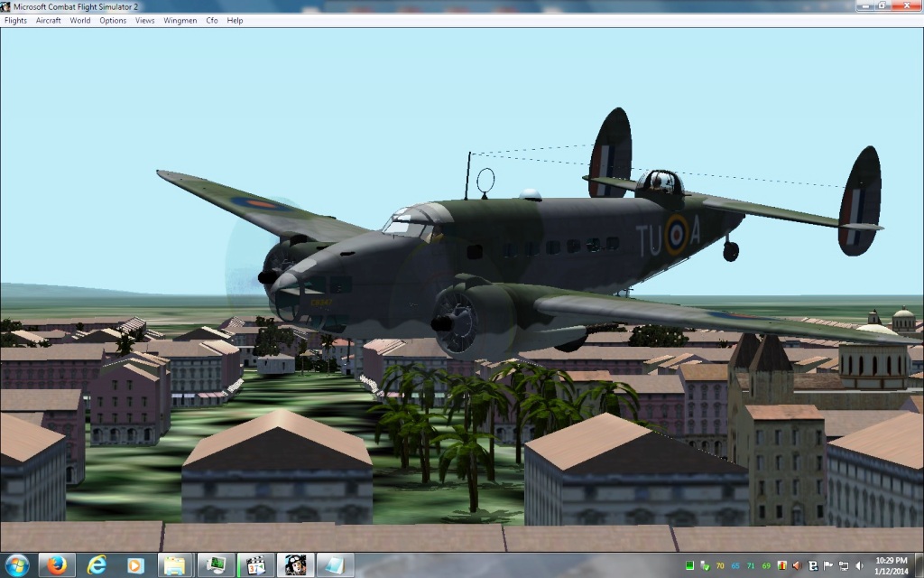This screenshot has height=578, width=924.
Task: Click the blue 65 temperature tray reading
Action: [735, 565]
